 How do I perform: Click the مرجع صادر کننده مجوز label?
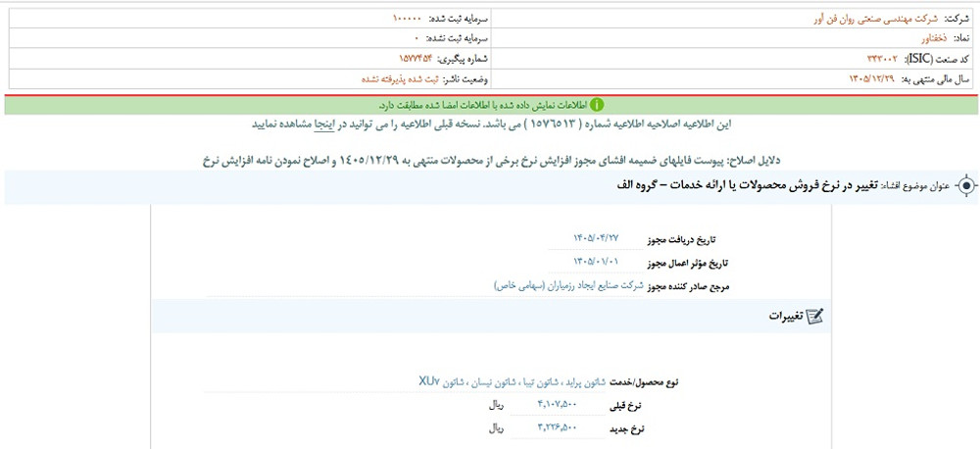[689, 286]
